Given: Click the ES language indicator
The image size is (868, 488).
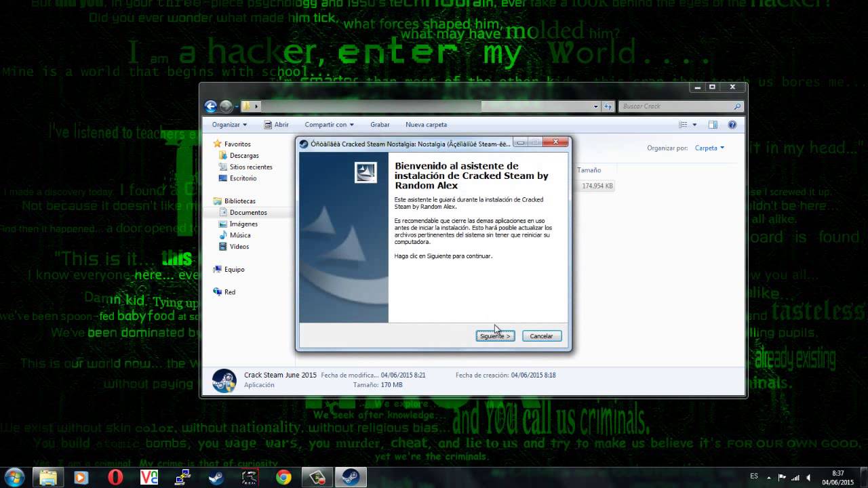Looking at the screenshot, I should [755, 476].
